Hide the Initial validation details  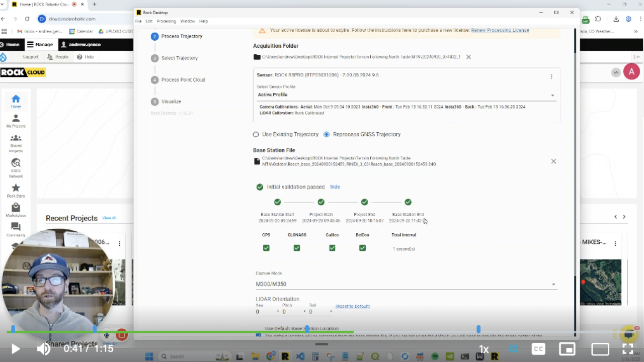[335, 187]
